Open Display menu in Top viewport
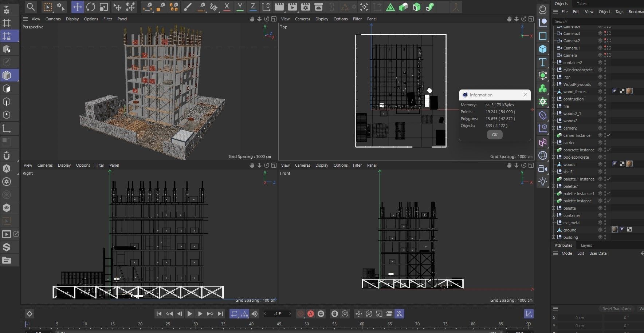This screenshot has width=644, height=333. tap(322, 19)
